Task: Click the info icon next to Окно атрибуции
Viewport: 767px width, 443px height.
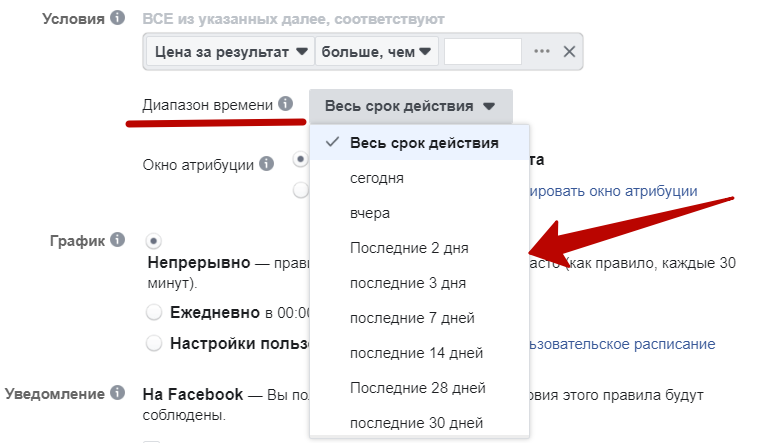Action: 267,164
